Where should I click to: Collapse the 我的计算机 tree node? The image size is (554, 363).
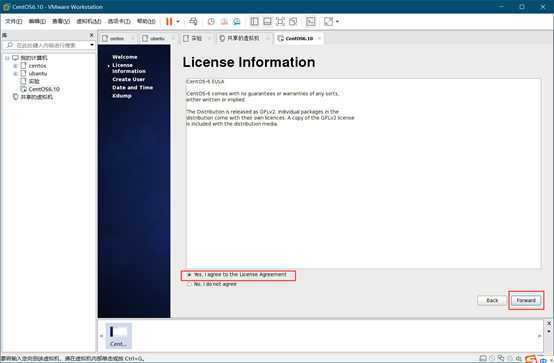click(7, 58)
